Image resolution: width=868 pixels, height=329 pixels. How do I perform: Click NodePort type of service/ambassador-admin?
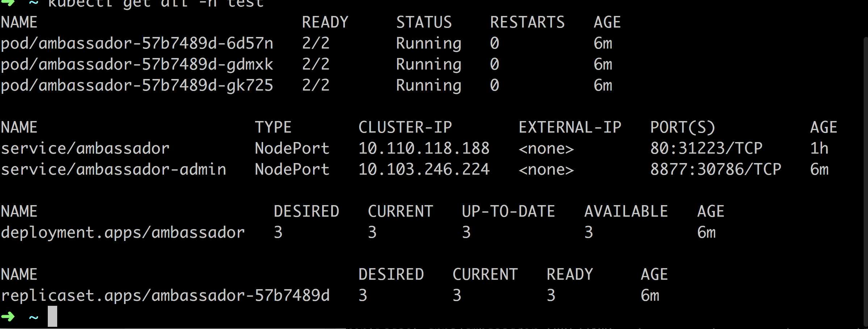coord(292,170)
